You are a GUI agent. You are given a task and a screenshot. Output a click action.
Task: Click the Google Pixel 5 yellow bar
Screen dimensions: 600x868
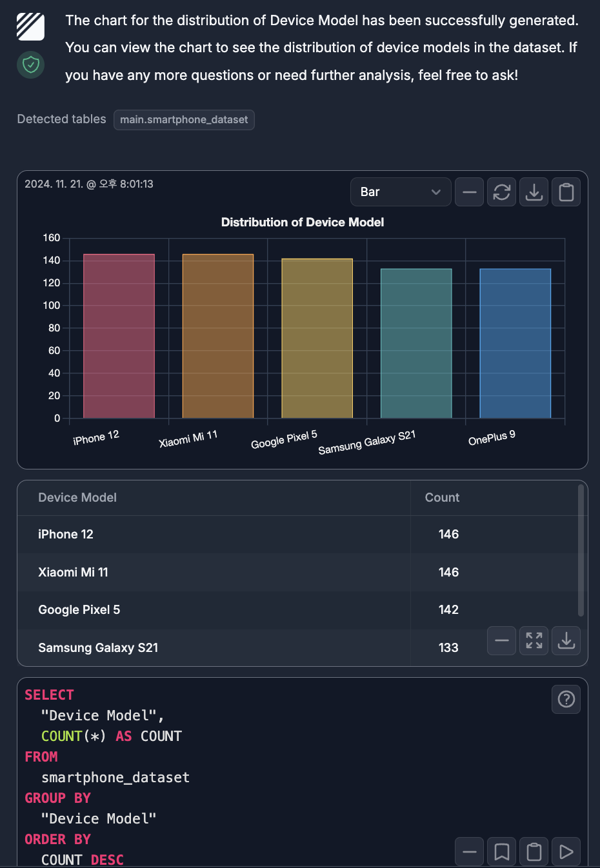[x=317, y=339]
